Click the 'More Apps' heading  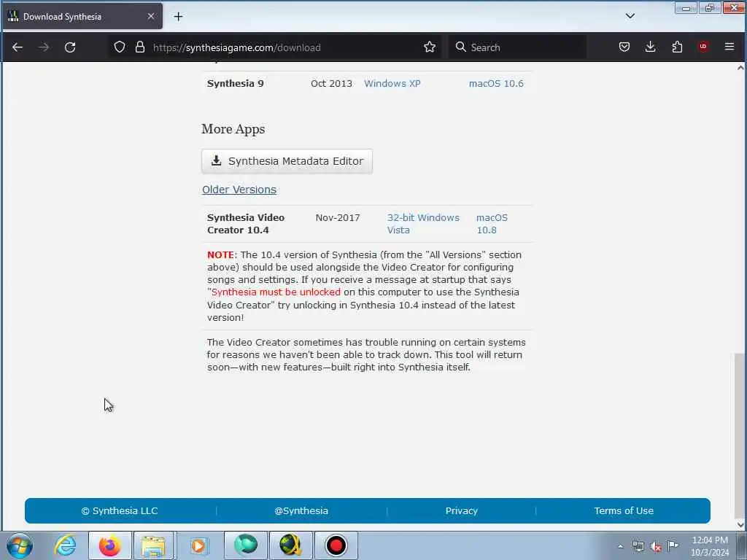pos(233,129)
